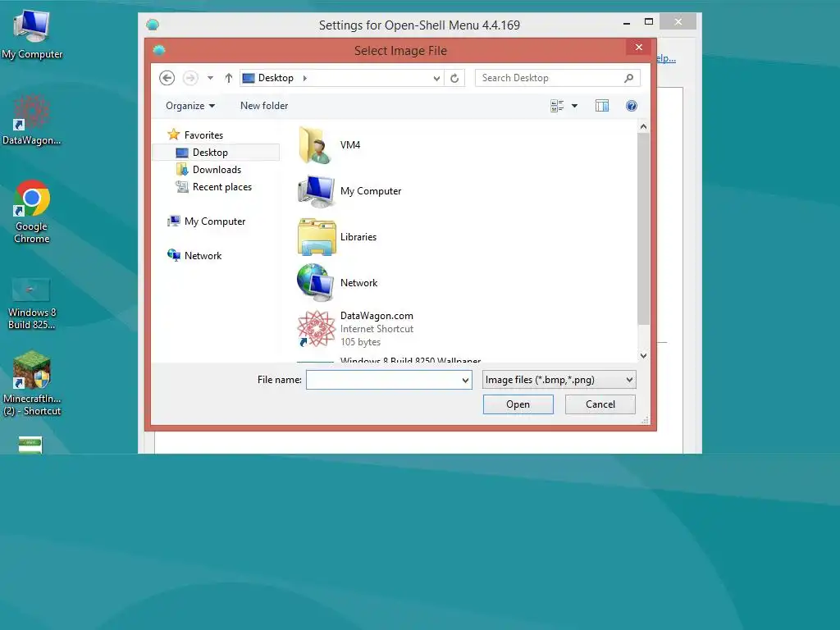Click the Select Image File dialog shell icon
840x630 pixels.
tap(158, 50)
